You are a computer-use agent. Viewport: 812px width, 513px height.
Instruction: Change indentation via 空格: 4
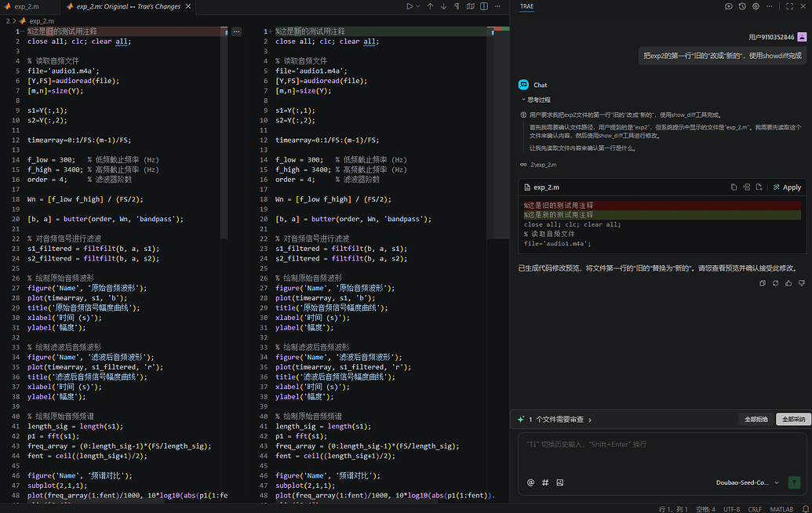705,509
